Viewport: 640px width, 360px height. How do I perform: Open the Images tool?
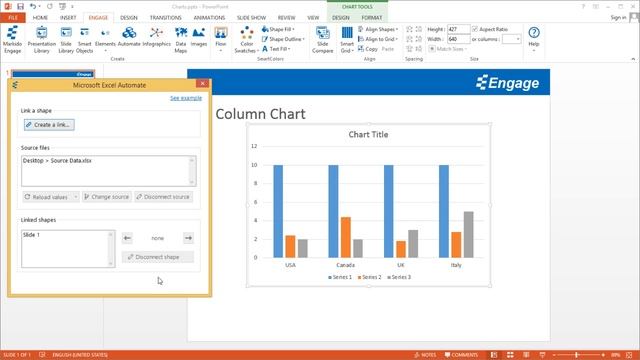point(199,37)
